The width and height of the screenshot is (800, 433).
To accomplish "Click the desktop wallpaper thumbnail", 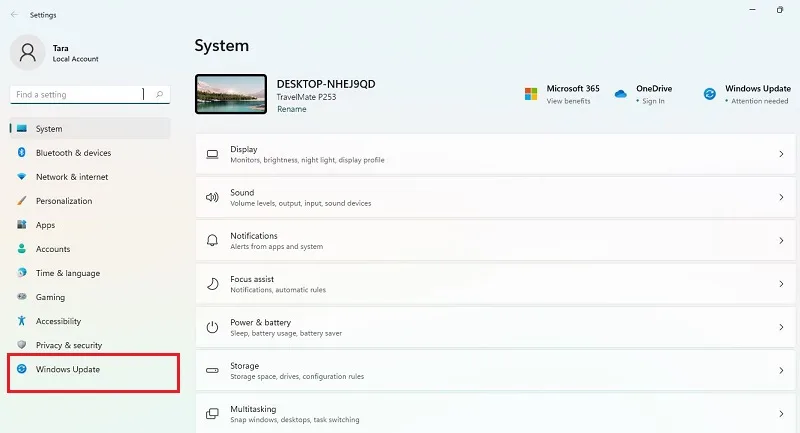I will (x=231, y=94).
